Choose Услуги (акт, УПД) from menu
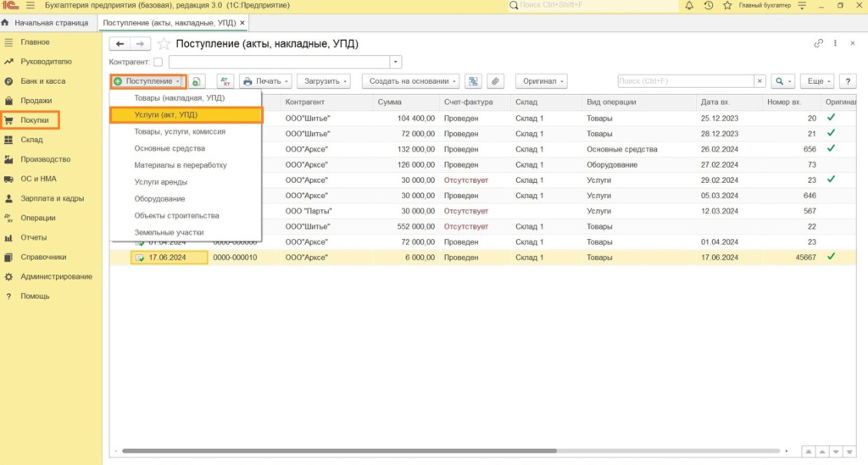The image size is (868, 465). [186, 115]
